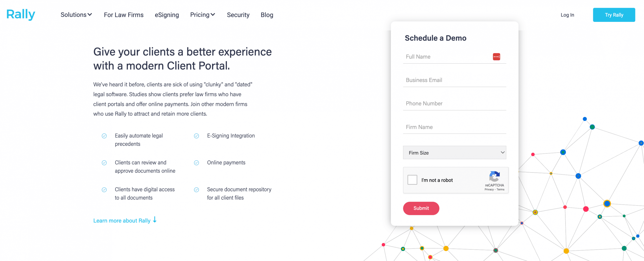This screenshot has height=261, width=644.
Task: Expand the Solutions dropdown menu
Action: 76,15
